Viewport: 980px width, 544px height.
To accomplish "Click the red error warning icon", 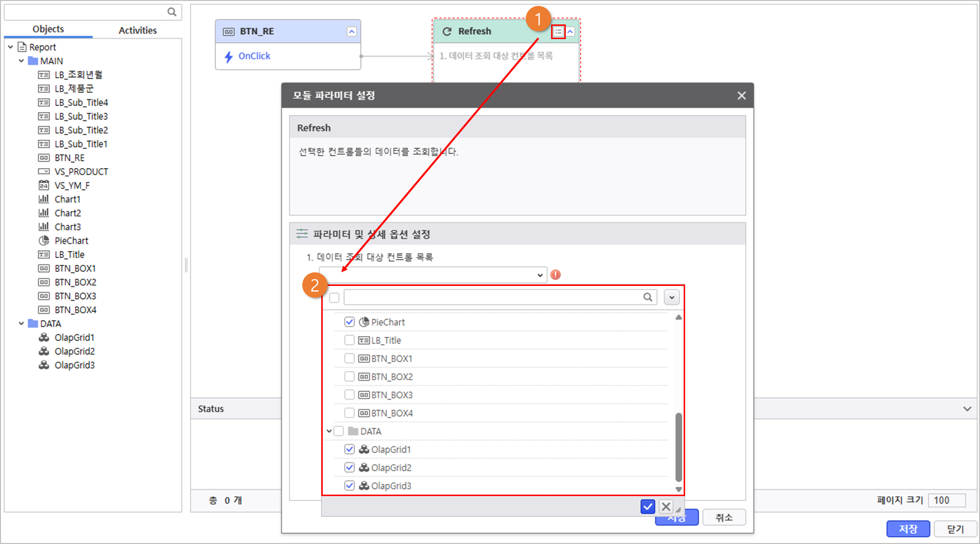I will coord(556,275).
